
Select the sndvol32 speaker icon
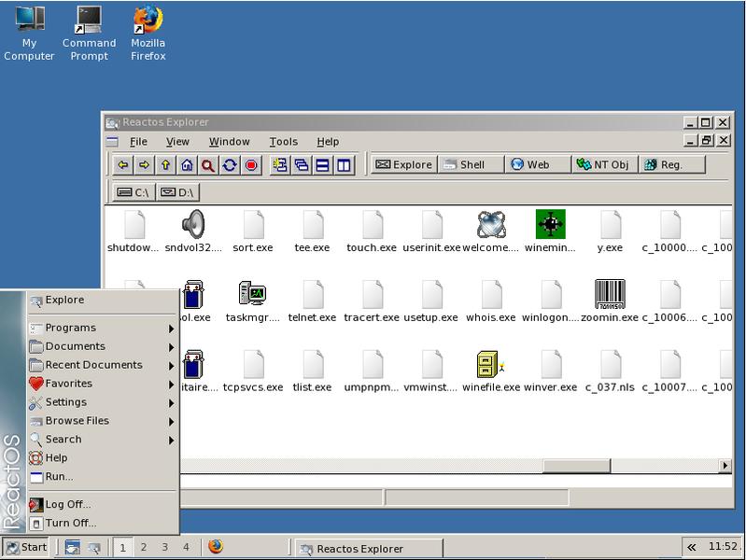(193, 224)
